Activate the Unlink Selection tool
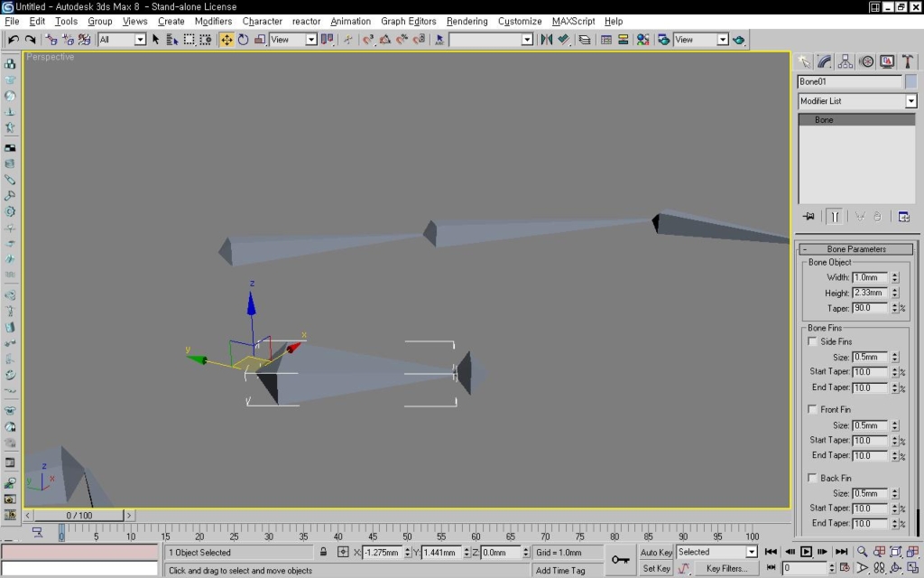 point(68,40)
